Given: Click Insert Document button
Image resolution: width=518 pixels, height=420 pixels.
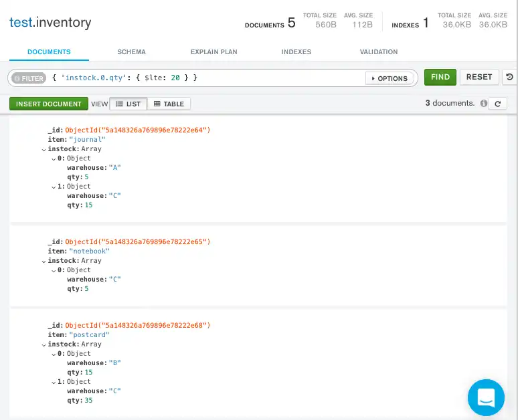Looking at the screenshot, I should 49,104.
